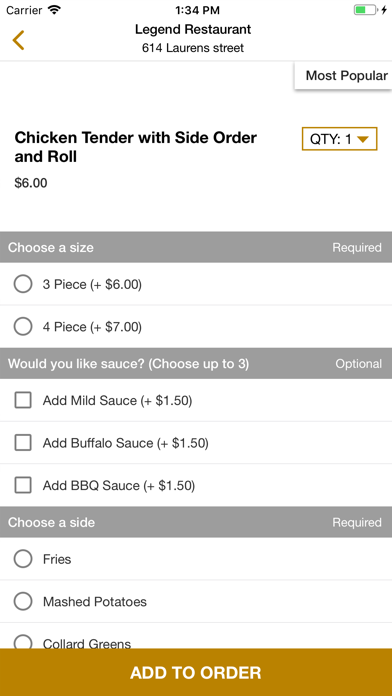Tap the Most Popular tag
The image size is (392, 696).
pos(344,75)
